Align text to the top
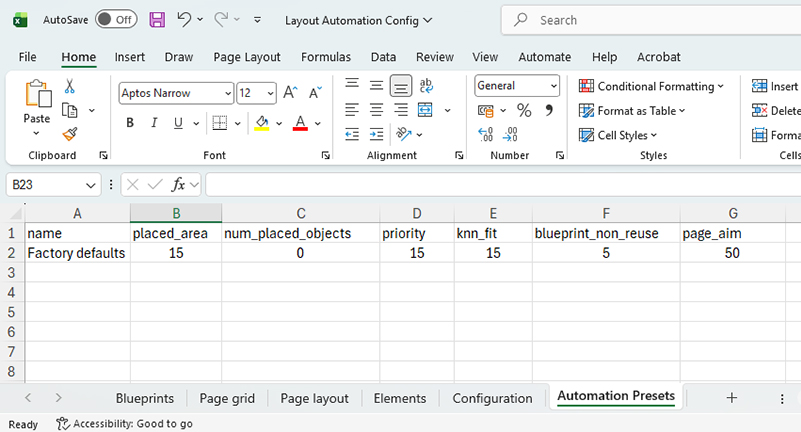Image resolution: width=801 pixels, height=432 pixels. coord(351,85)
